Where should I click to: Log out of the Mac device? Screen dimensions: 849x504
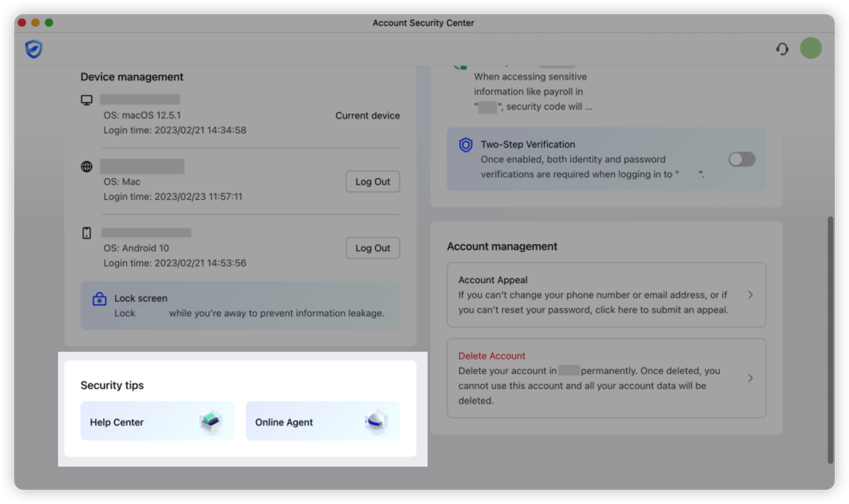click(x=372, y=181)
